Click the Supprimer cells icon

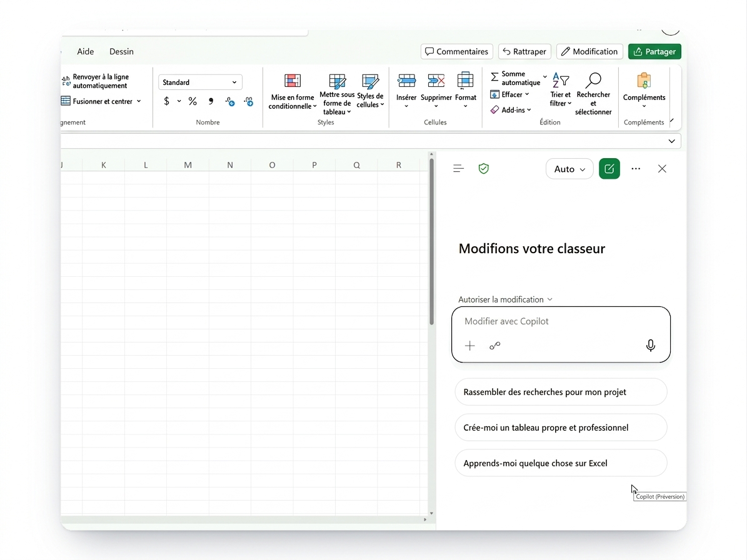tap(436, 81)
